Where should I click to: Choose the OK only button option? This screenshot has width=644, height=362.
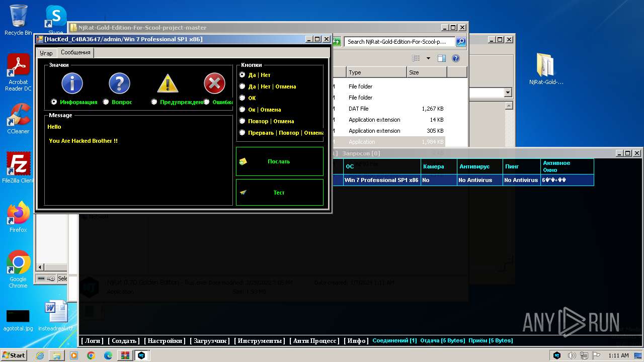tap(242, 98)
